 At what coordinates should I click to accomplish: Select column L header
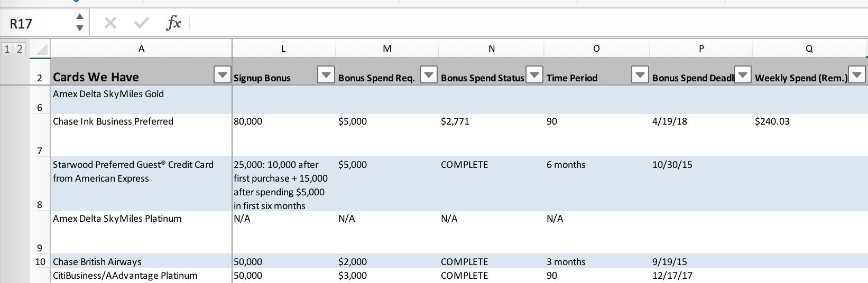click(283, 49)
